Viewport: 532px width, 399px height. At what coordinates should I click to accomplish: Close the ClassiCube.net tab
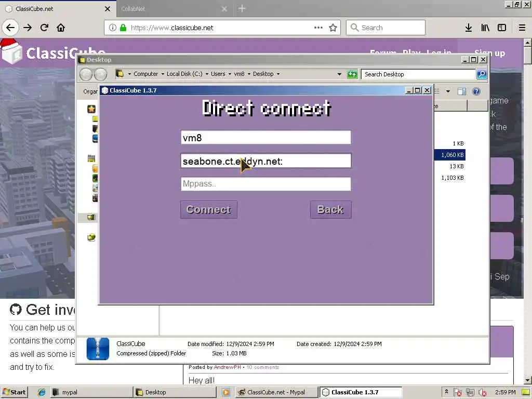click(x=107, y=9)
